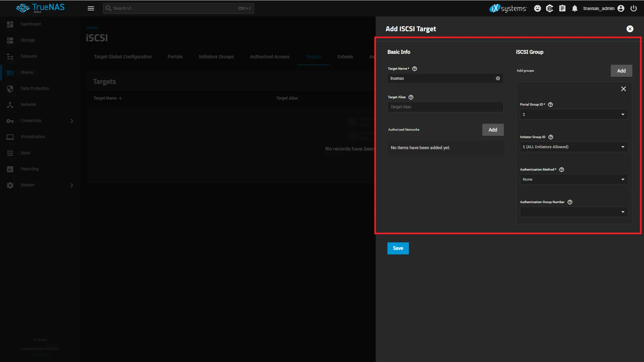The image size is (644, 362).
Task: Click the Target Name help icon
Action: 415,69
